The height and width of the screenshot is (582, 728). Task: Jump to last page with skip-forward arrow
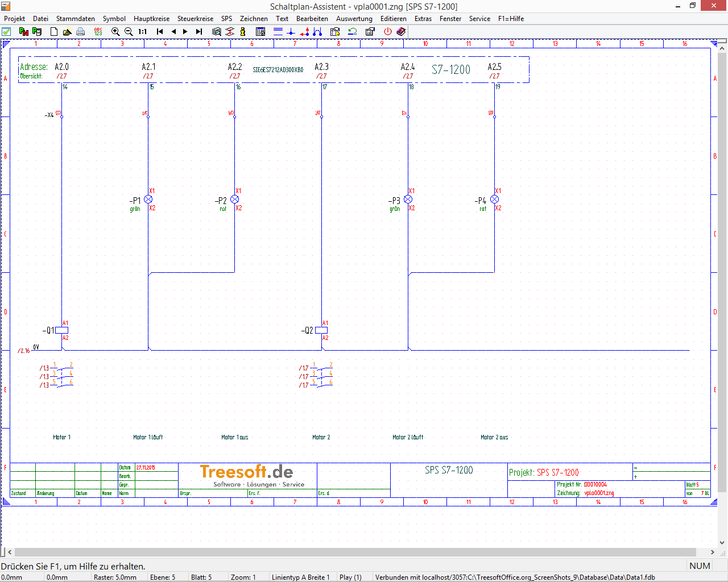click(199, 32)
